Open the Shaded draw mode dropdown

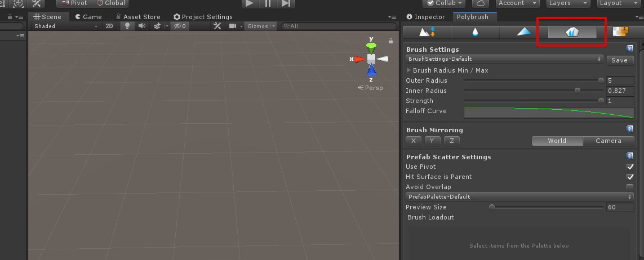[66, 26]
